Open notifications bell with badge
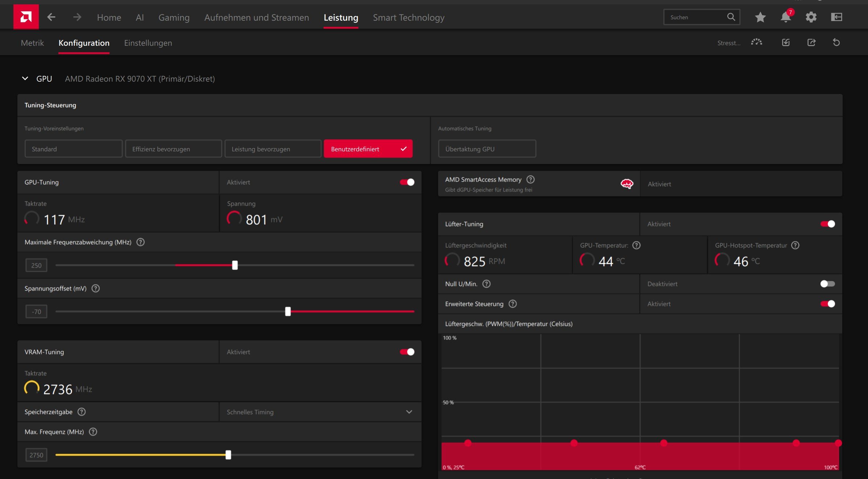The height and width of the screenshot is (479, 868). click(x=786, y=17)
